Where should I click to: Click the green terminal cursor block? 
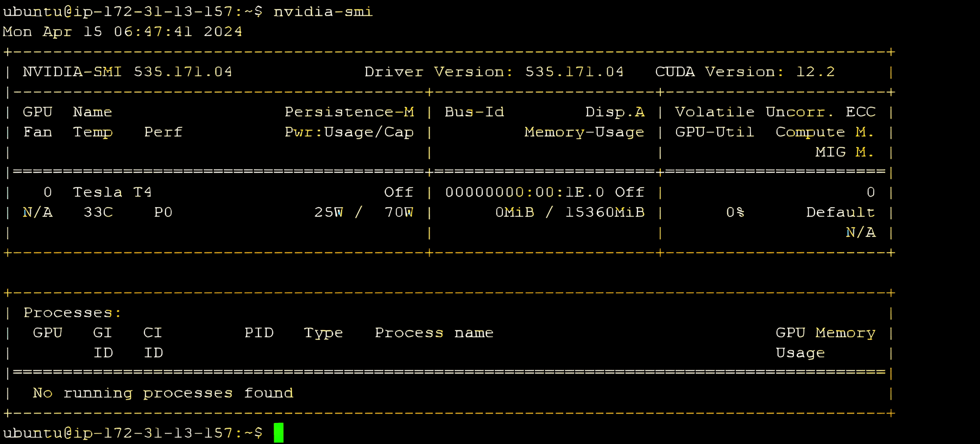coord(279,432)
